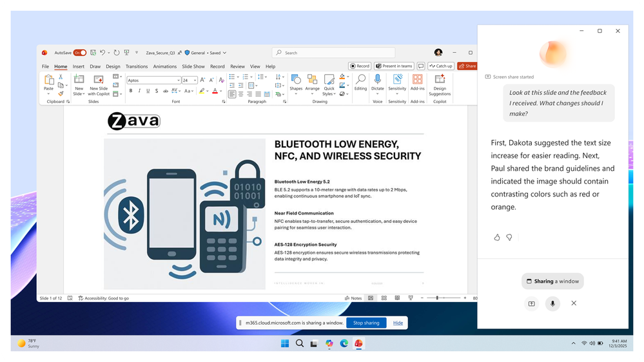The image size is (644, 362).
Task: Click the Redo icon in title bar
Action: (x=117, y=53)
